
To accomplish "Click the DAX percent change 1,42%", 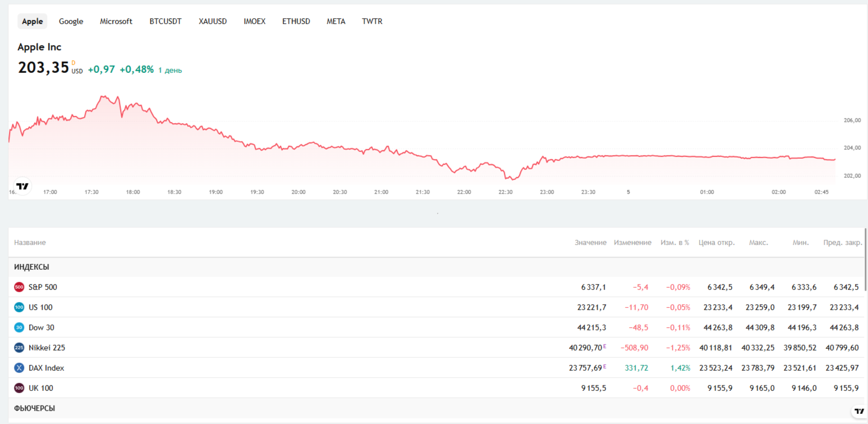I will (680, 368).
